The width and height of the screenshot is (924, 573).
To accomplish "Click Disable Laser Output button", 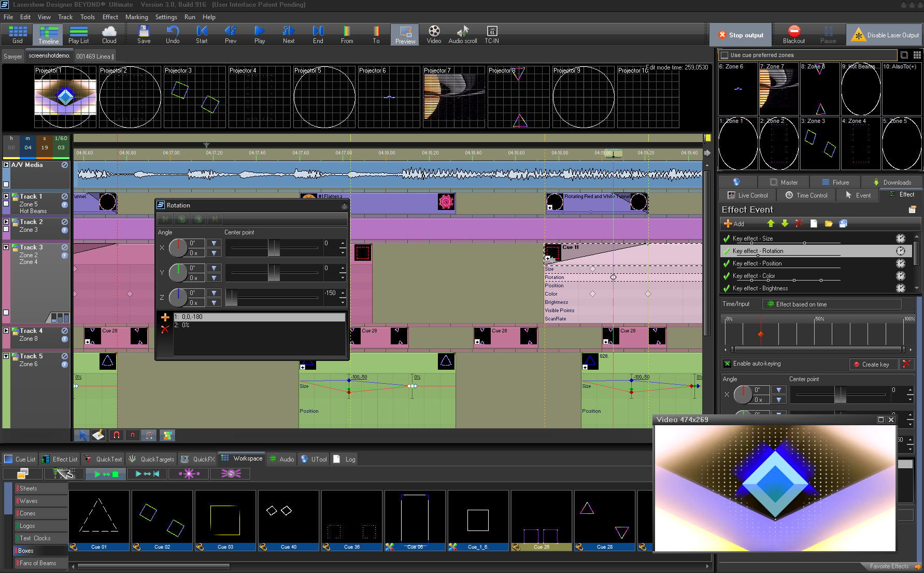I will 885,35.
